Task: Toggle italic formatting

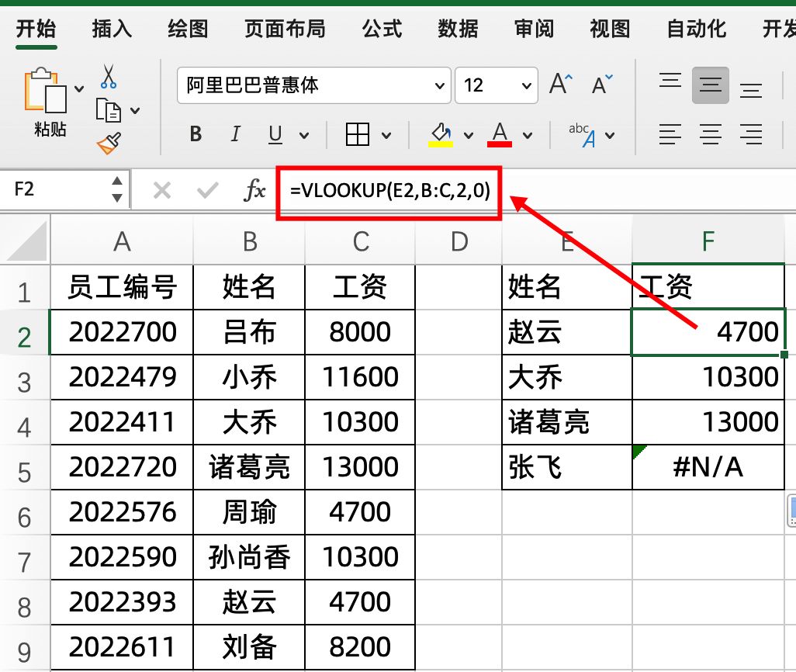Action: [235, 134]
